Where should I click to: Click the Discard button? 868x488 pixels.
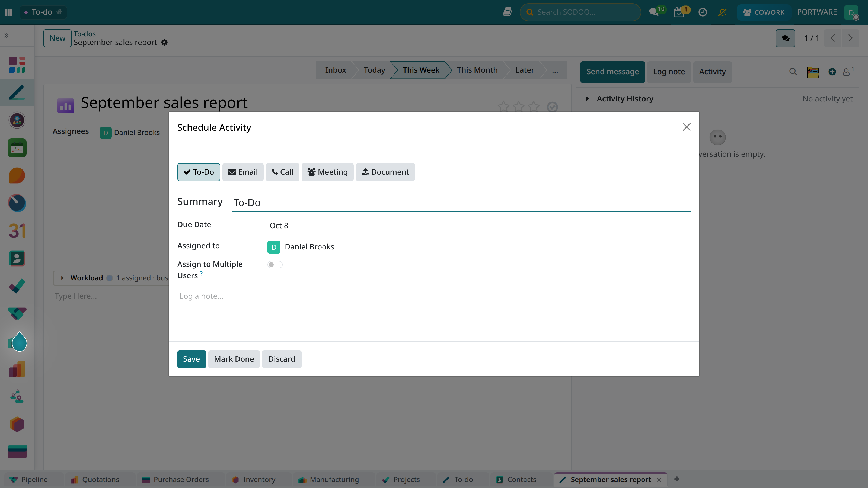point(281,359)
